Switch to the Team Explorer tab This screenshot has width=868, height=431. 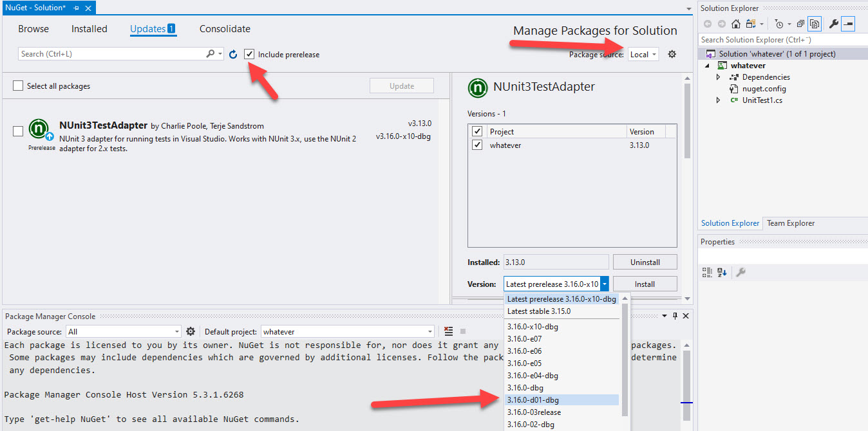point(790,223)
